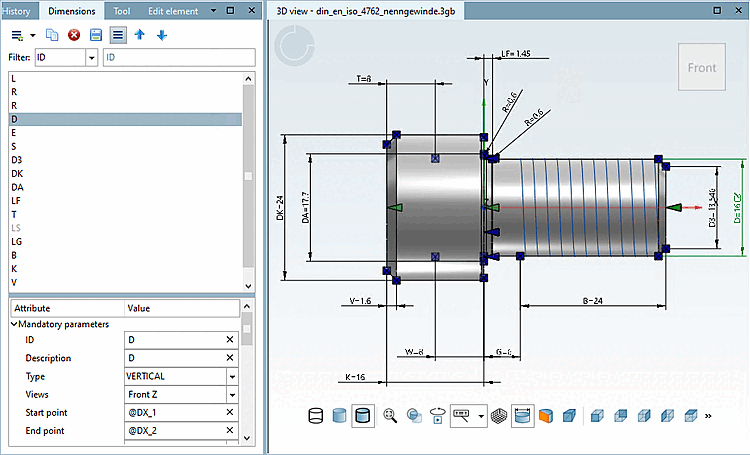The image size is (750, 455).
Task: Click the save icon in Dimensions toolbar
Action: 96,35
